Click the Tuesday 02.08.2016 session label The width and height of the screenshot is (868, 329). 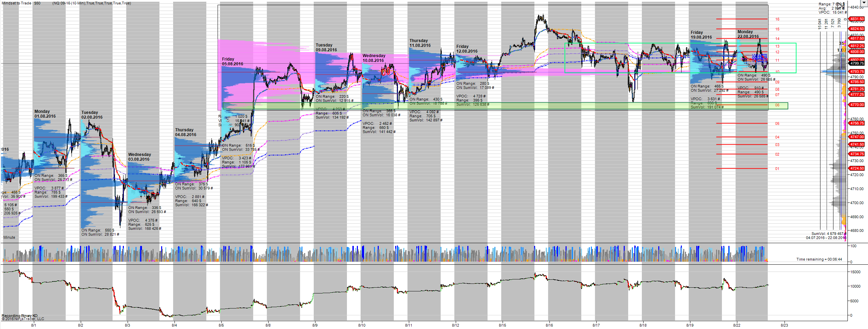click(92, 115)
